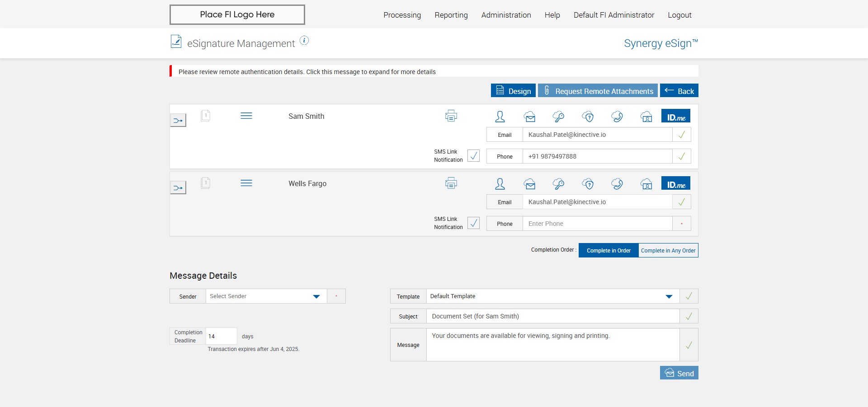This screenshot has width=868, height=407.
Task: Expand the Default Template dropdown
Action: tap(552, 296)
